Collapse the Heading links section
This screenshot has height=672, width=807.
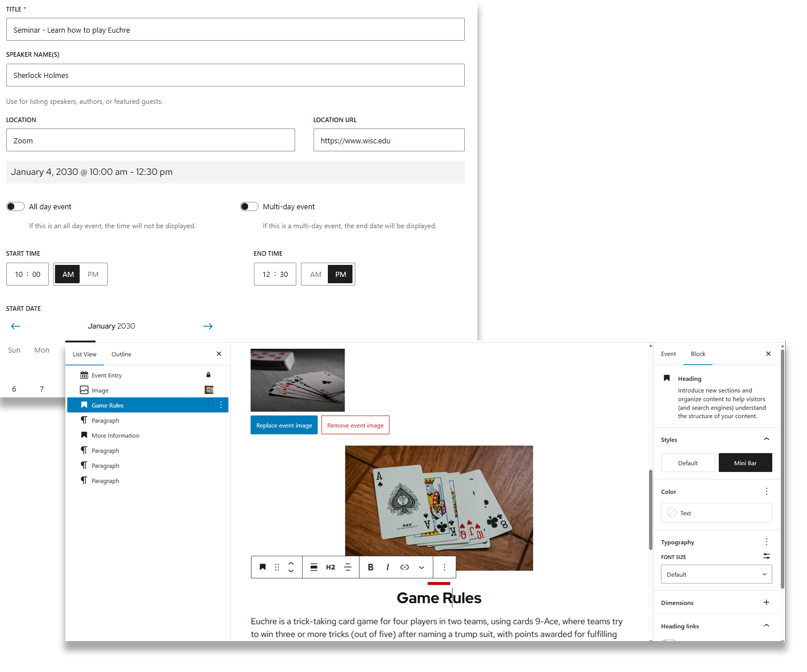click(x=766, y=626)
